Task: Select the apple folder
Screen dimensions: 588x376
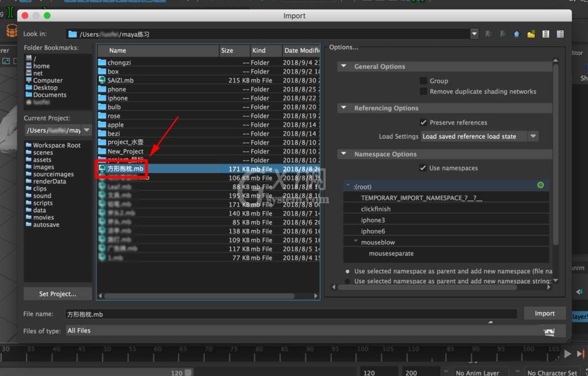Action: point(209,125)
